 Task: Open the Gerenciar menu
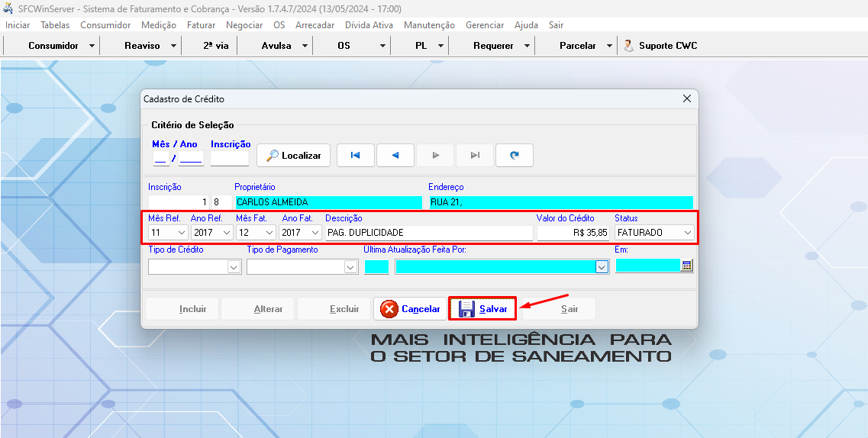[484, 25]
